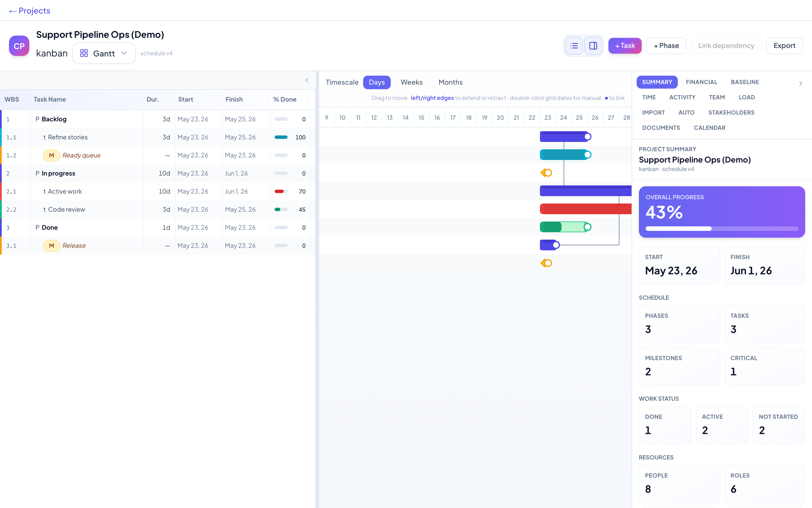Open the DOCUMENTS tab
This screenshot has height=508, width=812.
(x=661, y=128)
